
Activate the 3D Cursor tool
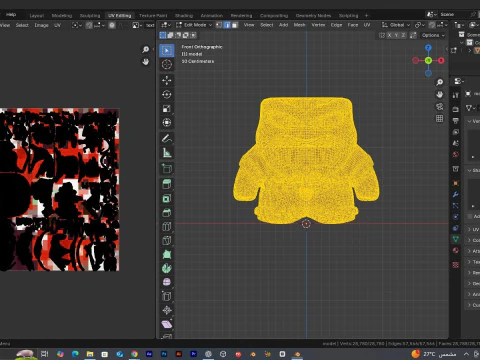167,64
